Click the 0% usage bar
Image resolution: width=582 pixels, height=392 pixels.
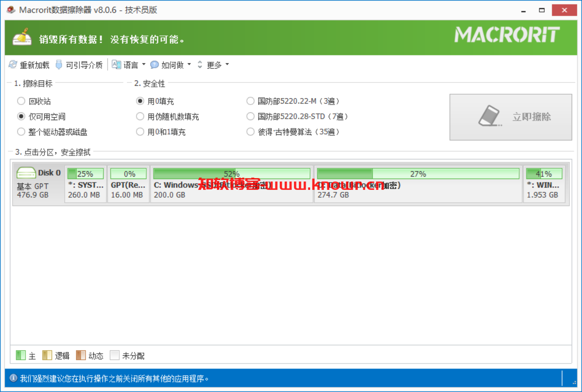pyautogui.click(x=129, y=174)
